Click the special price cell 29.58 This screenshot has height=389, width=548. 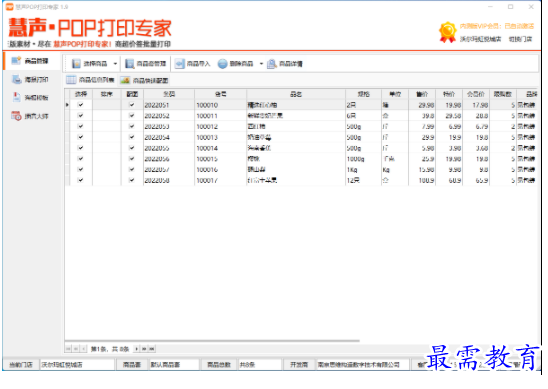(449, 116)
